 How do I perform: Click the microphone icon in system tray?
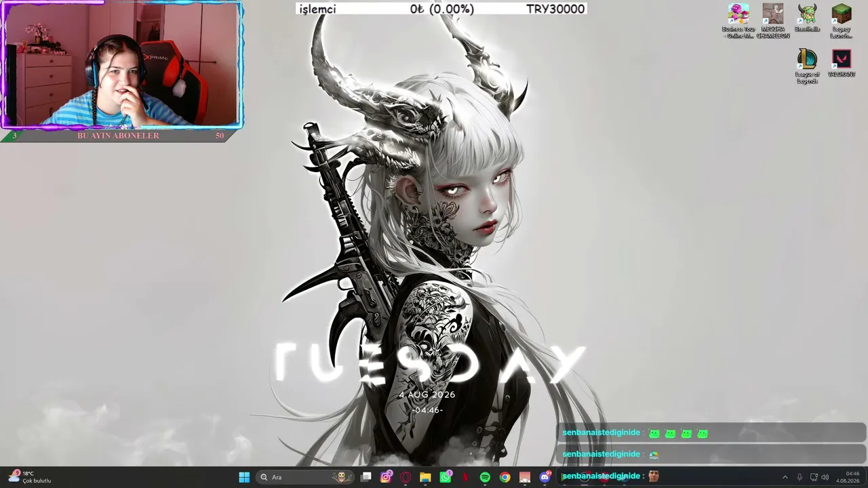point(800,477)
